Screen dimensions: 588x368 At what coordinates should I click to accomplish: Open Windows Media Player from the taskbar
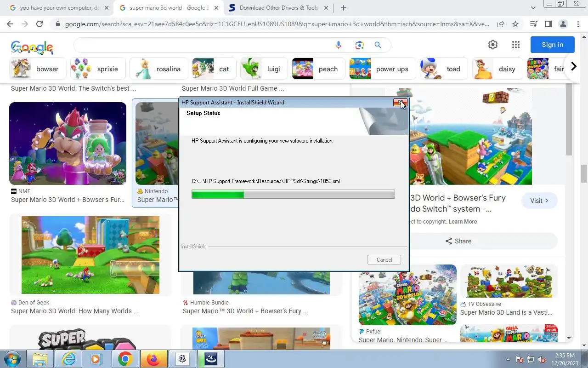pos(96,359)
